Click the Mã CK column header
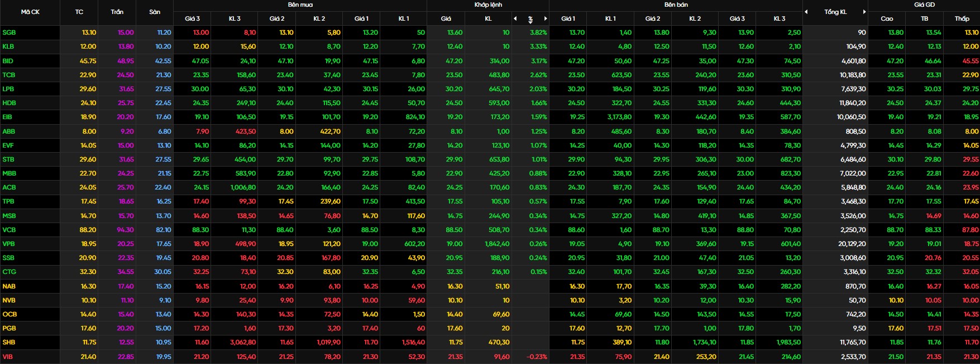Screen dimensions: 980x364 coord(30,12)
